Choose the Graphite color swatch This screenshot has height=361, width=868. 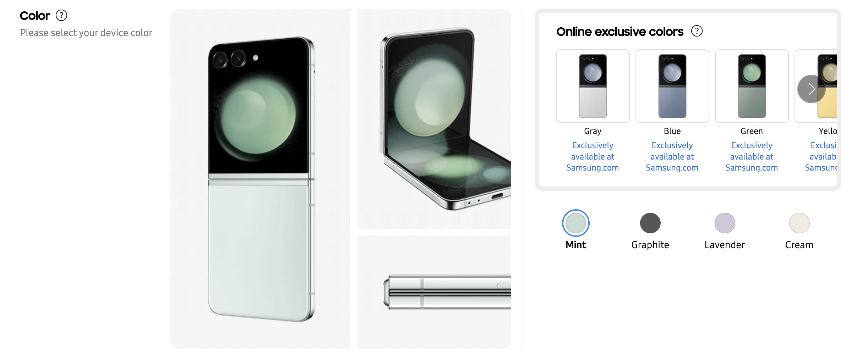(x=650, y=223)
